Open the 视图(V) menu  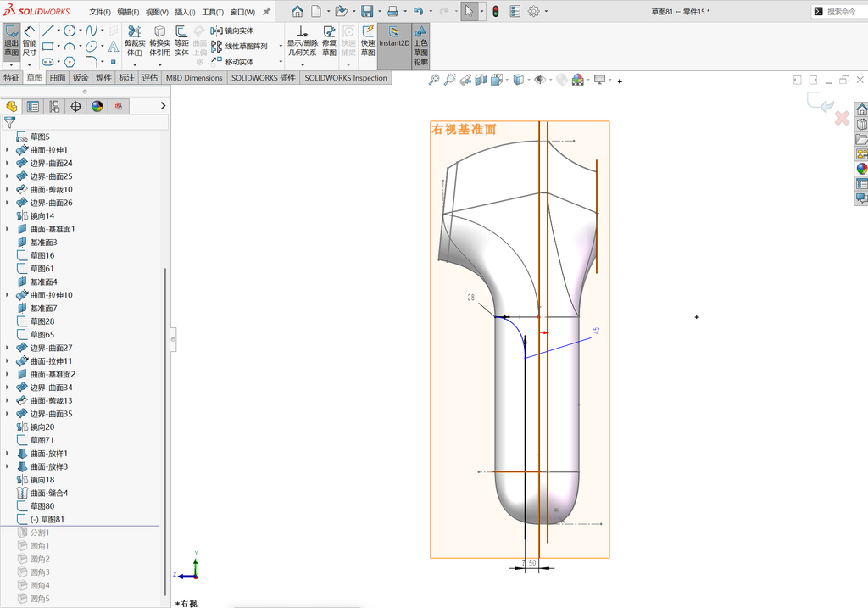click(157, 12)
